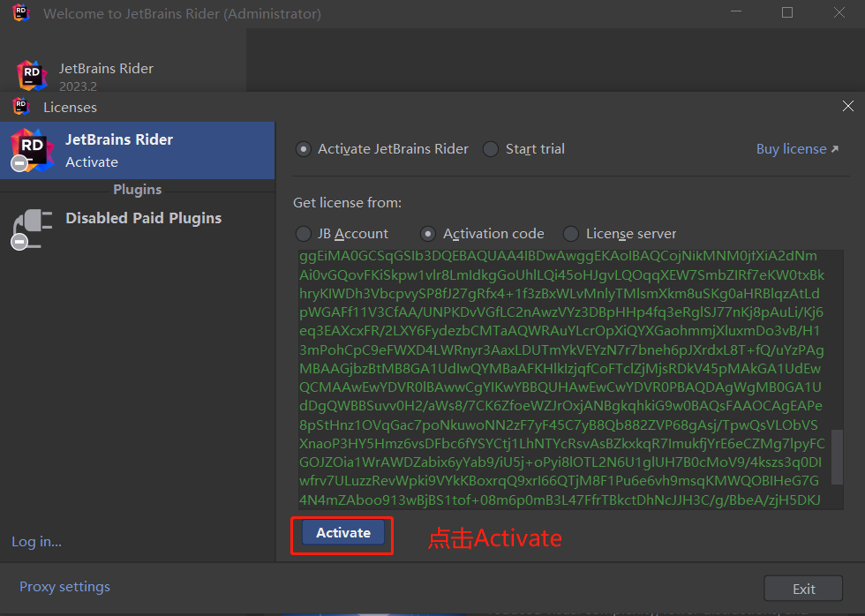Click the activation code scrollbar thumb
This screenshot has height=616, width=865.
coord(837,457)
